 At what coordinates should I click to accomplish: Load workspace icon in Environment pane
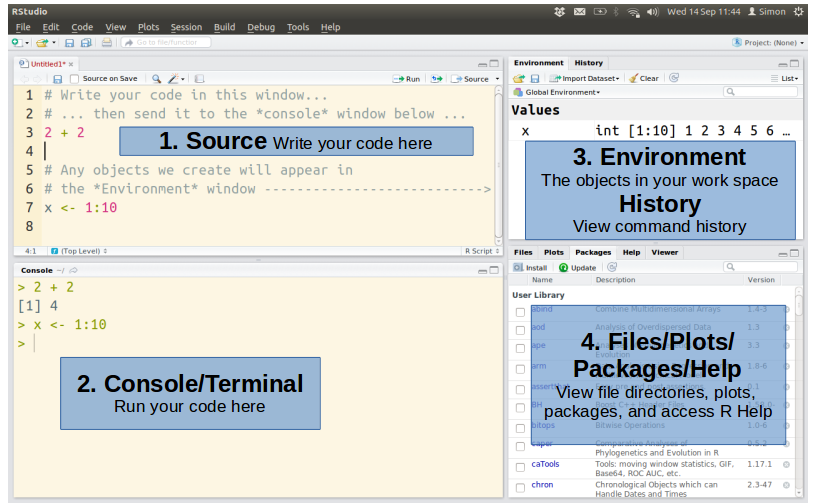[x=519, y=78]
